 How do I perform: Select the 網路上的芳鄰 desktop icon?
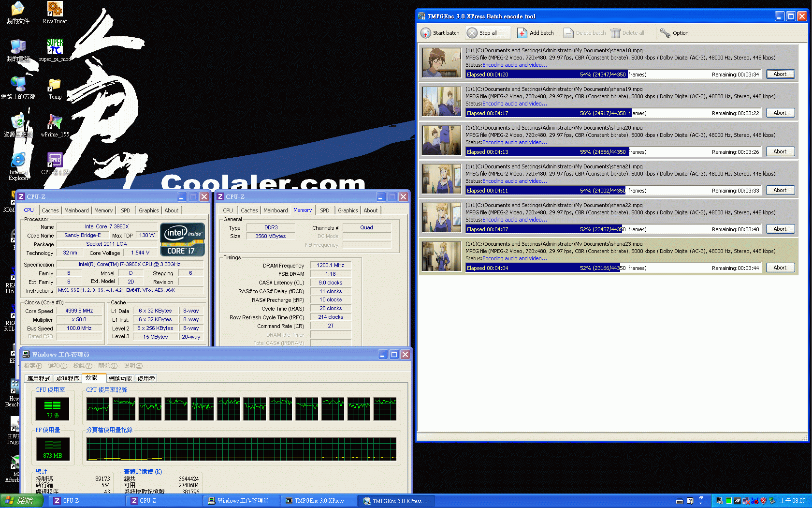click(18, 88)
